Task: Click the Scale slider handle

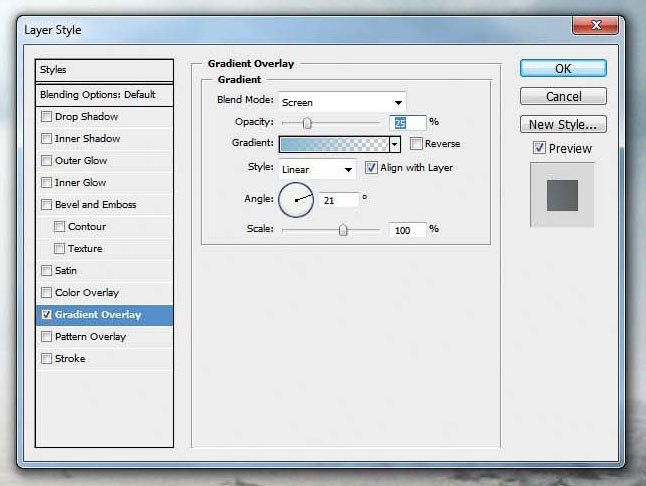Action: click(343, 230)
